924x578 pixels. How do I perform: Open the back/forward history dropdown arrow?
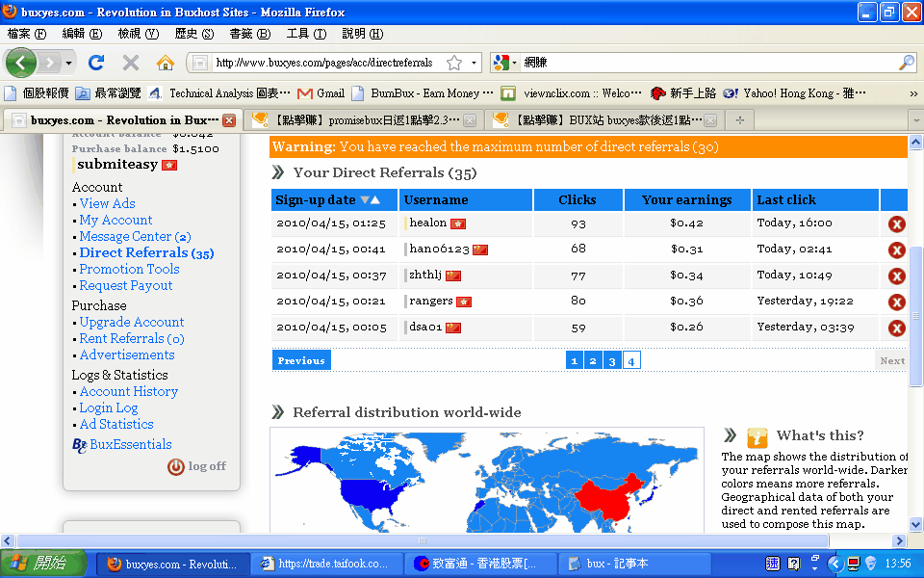(x=69, y=63)
